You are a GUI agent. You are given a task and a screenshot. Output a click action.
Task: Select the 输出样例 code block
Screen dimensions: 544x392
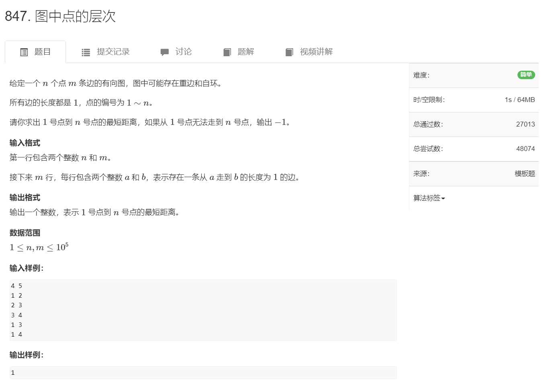202,373
